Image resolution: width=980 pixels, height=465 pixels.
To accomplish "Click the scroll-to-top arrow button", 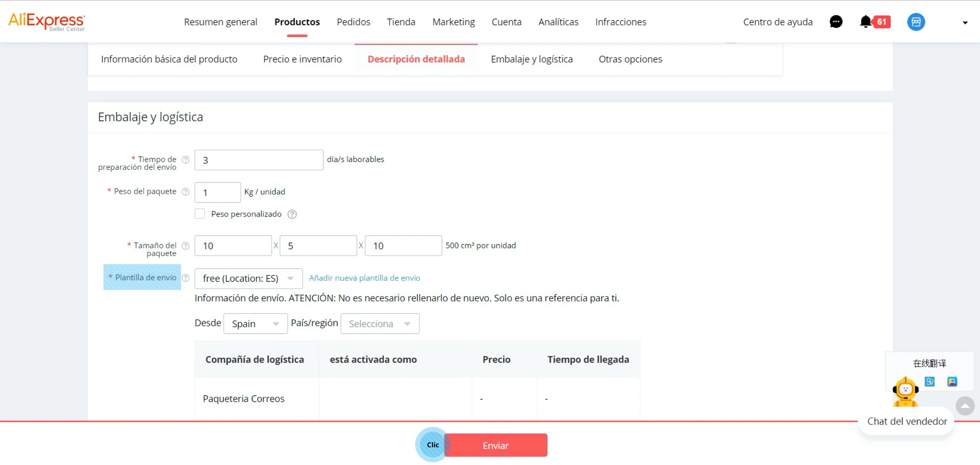I will pos(965,406).
